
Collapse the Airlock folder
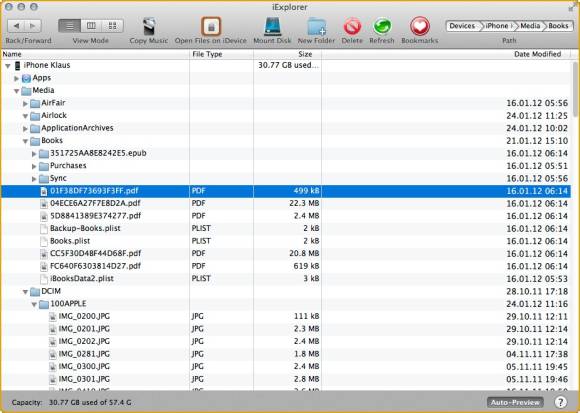coord(26,116)
